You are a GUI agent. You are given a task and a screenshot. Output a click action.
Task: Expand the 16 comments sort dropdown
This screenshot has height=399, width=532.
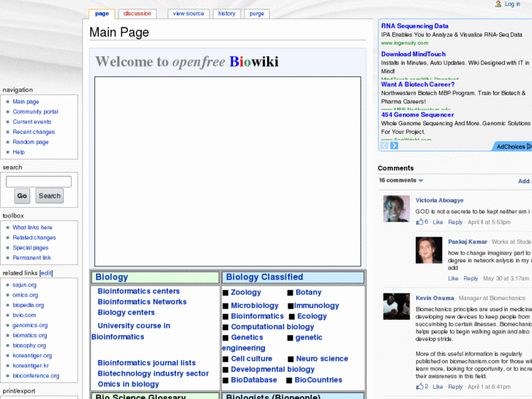[x=421, y=181]
